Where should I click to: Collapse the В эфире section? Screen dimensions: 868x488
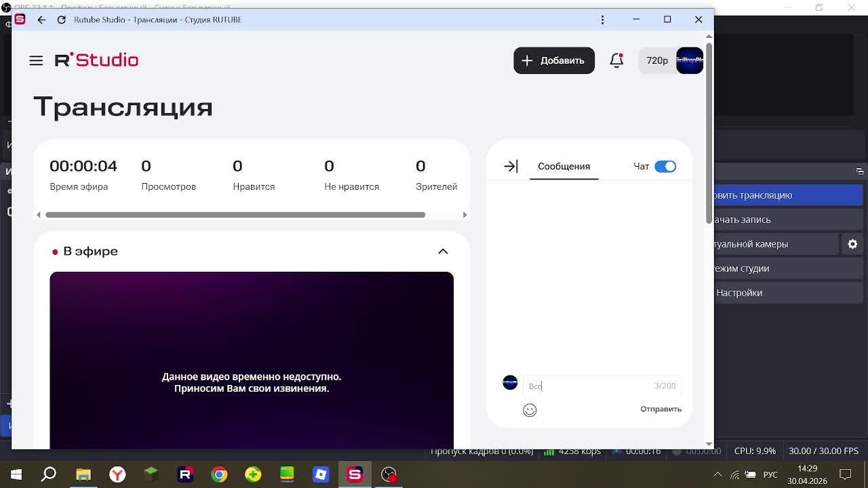(443, 251)
